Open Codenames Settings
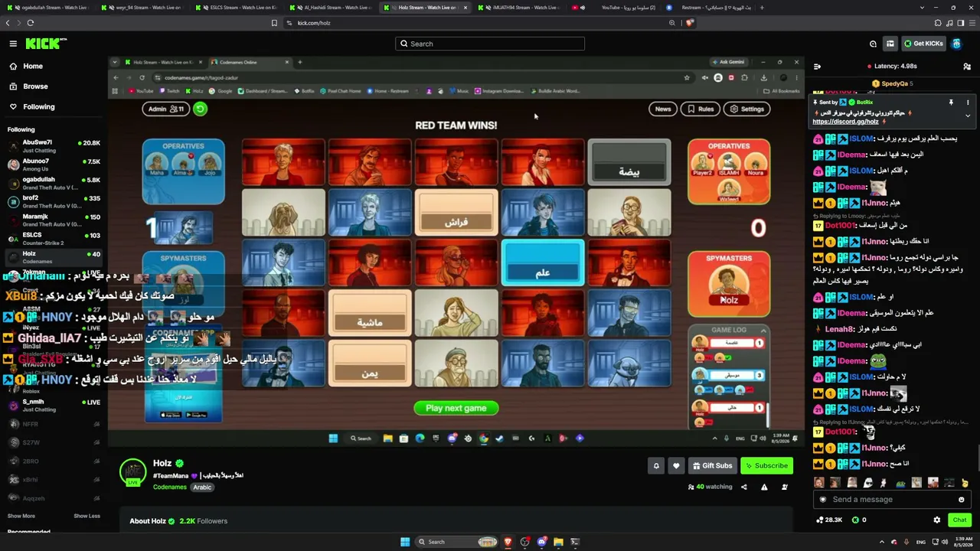 pyautogui.click(x=746, y=109)
